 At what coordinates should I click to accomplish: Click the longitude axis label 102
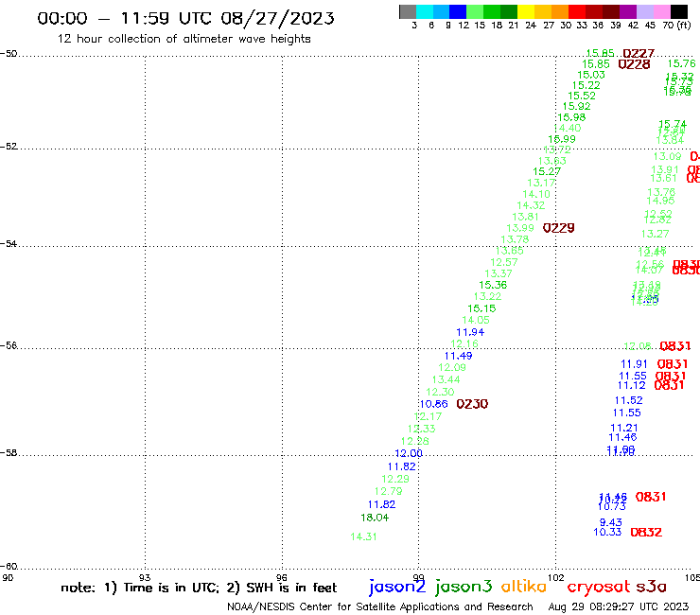(556, 578)
